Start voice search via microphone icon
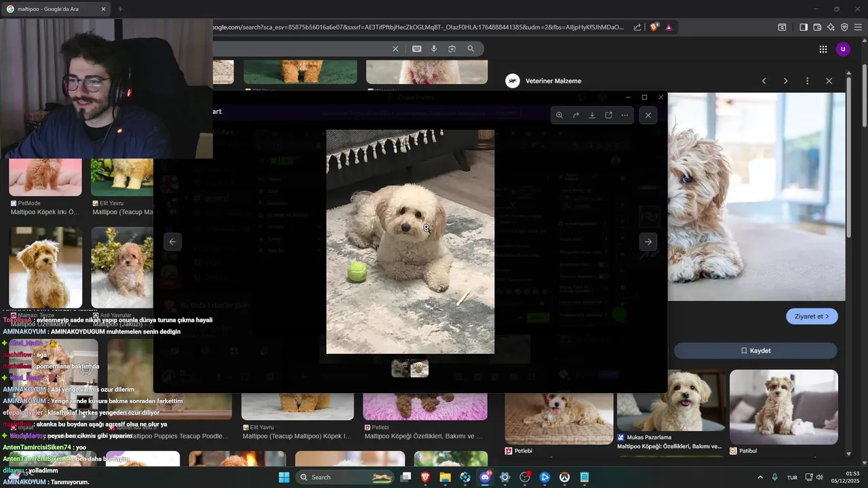 434,49
